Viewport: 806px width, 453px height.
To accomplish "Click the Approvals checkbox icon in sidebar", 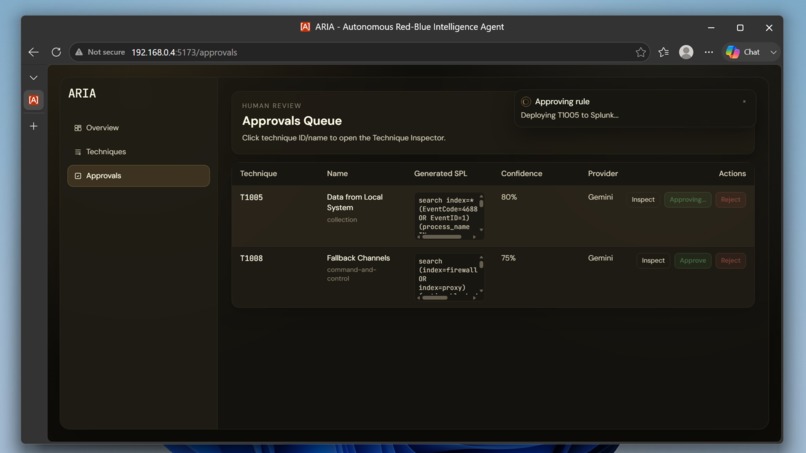I will [x=78, y=176].
